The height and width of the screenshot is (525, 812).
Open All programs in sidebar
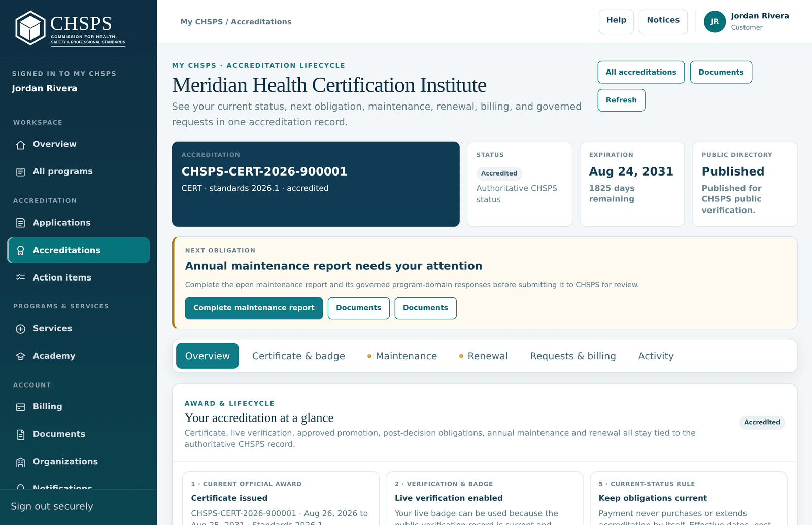click(79, 171)
